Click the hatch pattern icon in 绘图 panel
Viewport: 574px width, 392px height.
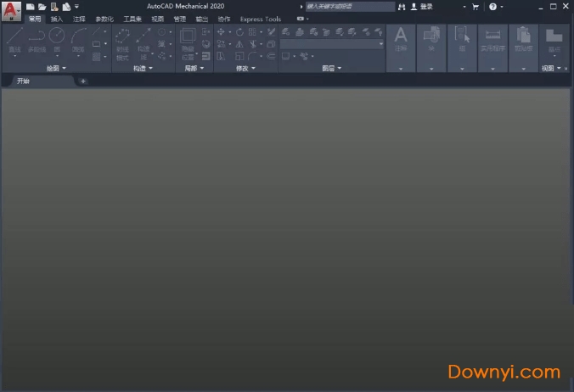click(96, 56)
